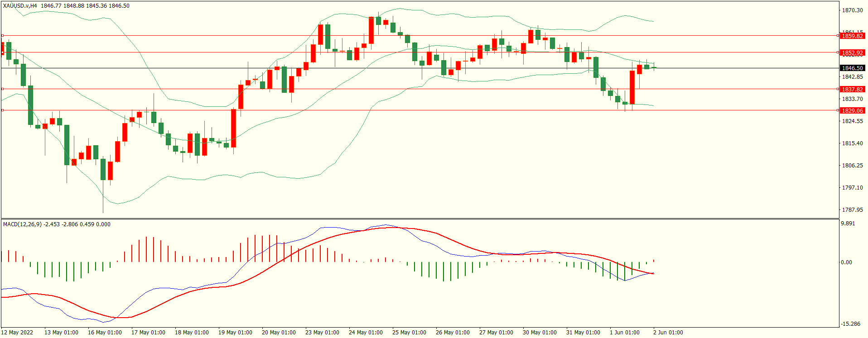This screenshot has height=338, width=868.
Task: Pick the 30 May 01:00 time axis label
Action: tap(540, 332)
